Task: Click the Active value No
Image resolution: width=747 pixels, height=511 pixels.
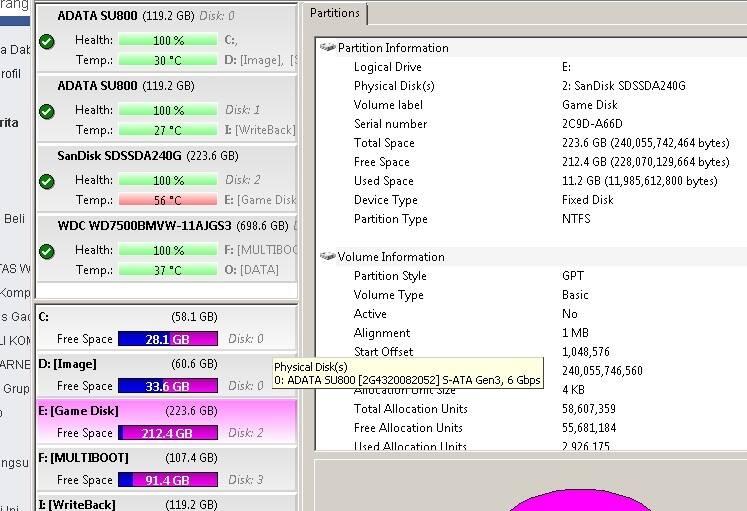Action: pos(570,314)
